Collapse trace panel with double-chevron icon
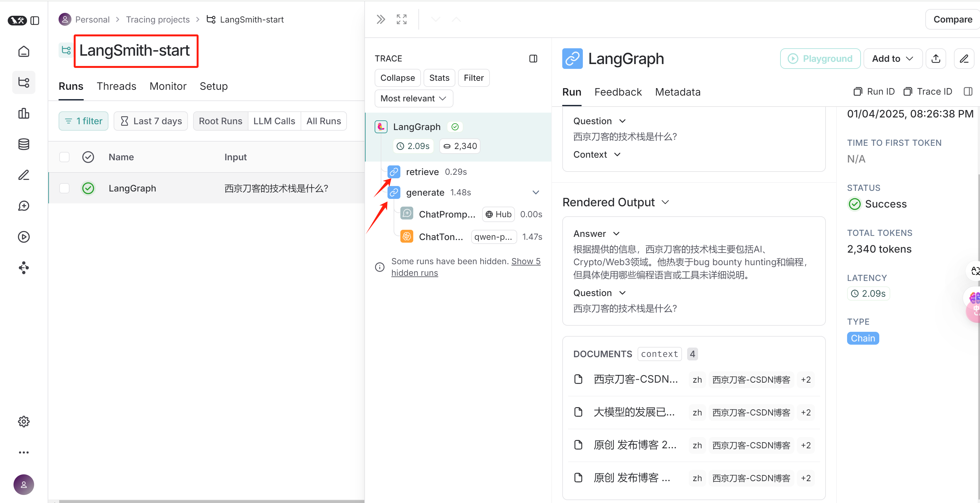Viewport: 980px width, 503px height. 380,19
